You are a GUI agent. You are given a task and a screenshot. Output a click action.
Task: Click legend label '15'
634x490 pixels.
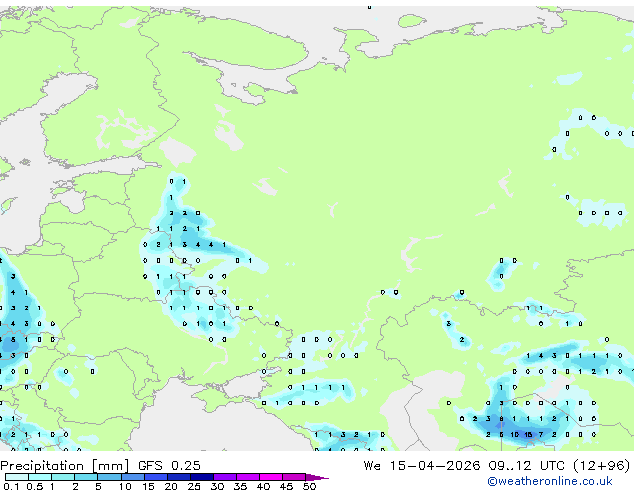pyautogui.click(x=148, y=486)
